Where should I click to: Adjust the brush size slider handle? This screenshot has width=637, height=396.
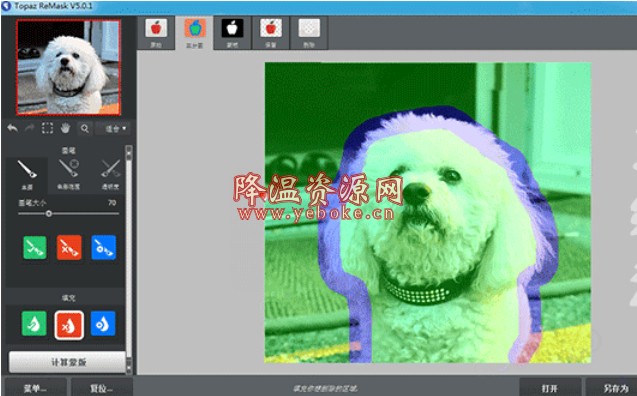click(49, 213)
